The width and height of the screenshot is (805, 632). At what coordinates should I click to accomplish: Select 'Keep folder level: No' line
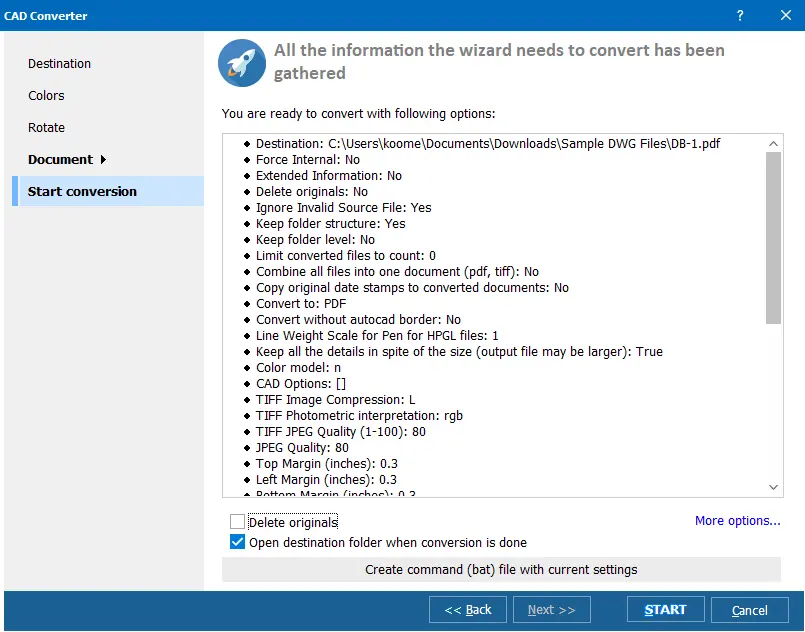coord(315,239)
